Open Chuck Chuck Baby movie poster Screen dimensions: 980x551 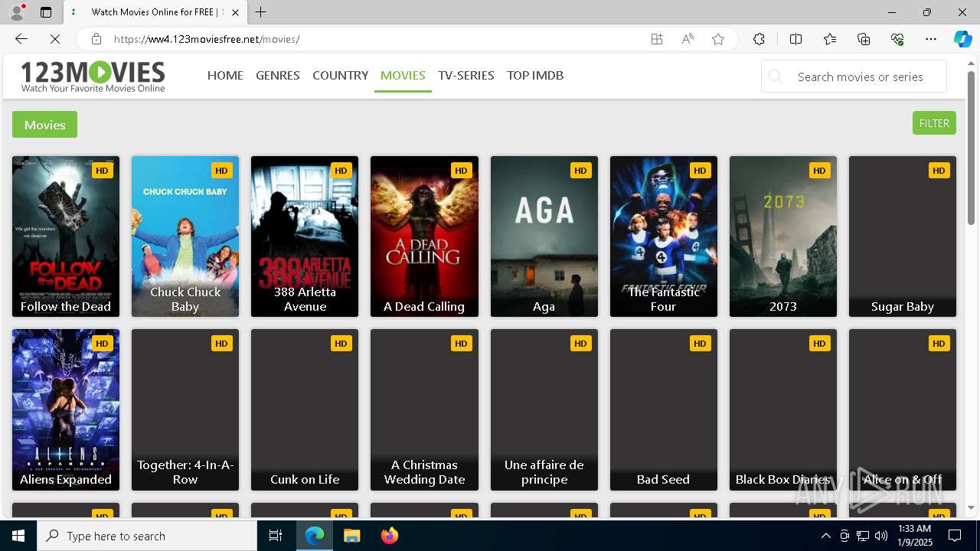[x=185, y=236]
